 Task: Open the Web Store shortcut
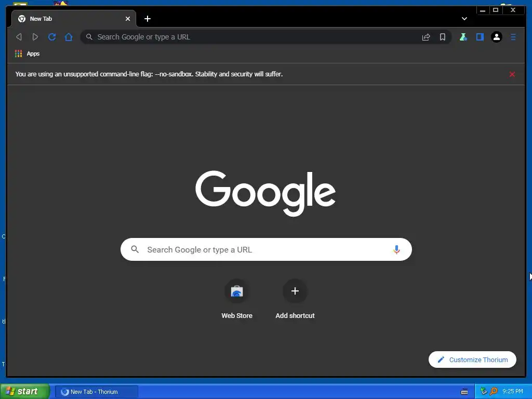pos(237,299)
